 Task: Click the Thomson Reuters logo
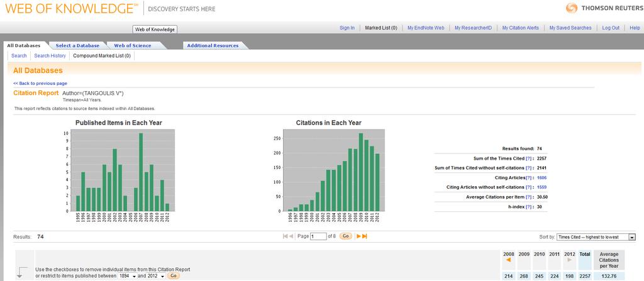click(x=604, y=8)
